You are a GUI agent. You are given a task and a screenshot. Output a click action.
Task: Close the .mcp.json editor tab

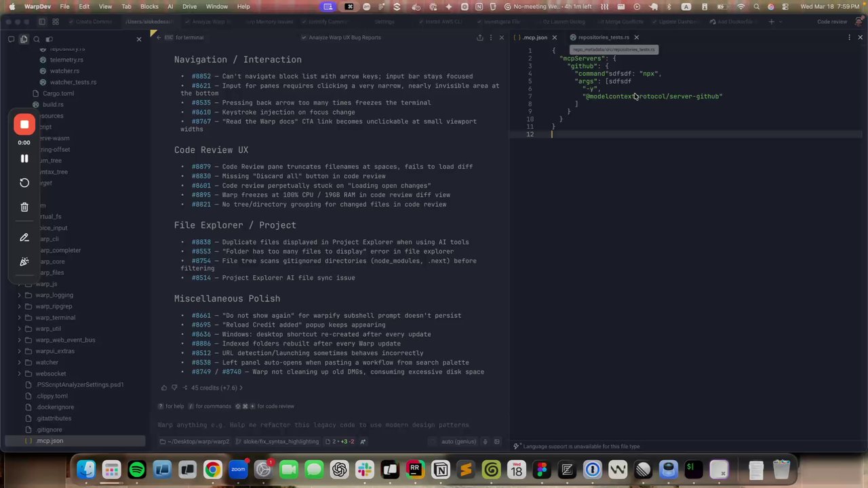point(554,37)
